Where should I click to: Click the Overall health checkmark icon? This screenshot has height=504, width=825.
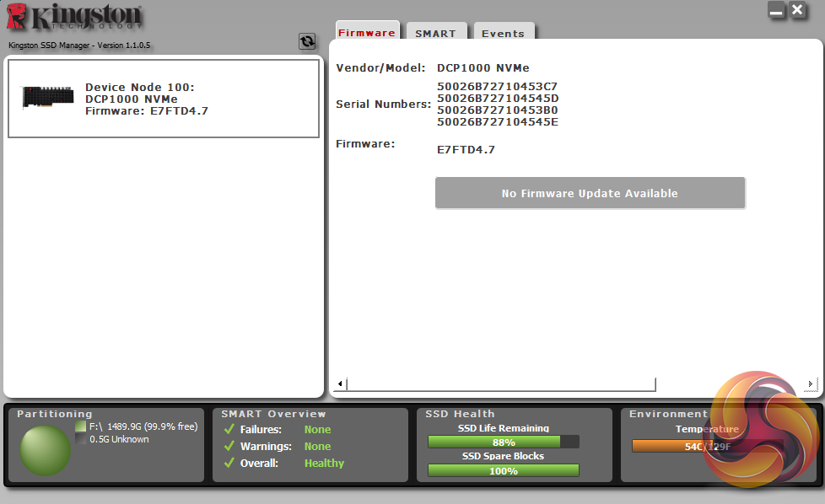pyautogui.click(x=228, y=464)
